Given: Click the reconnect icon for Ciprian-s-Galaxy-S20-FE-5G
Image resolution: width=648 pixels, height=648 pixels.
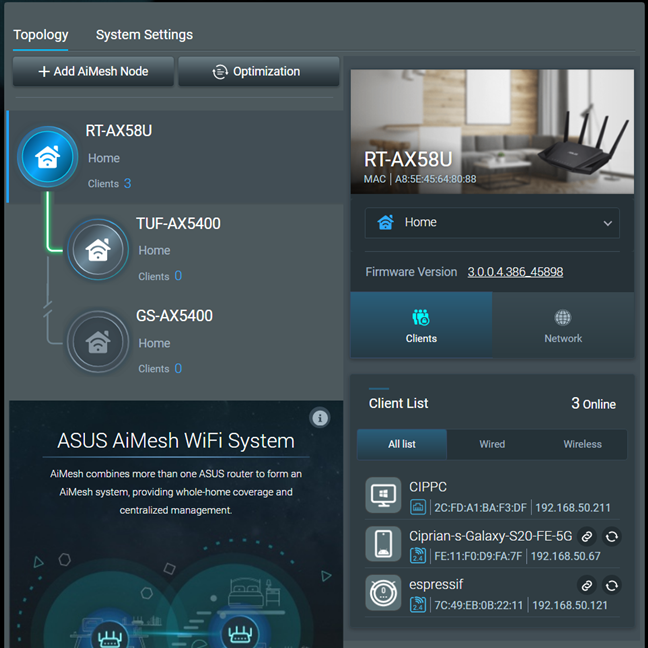Looking at the screenshot, I should [612, 537].
